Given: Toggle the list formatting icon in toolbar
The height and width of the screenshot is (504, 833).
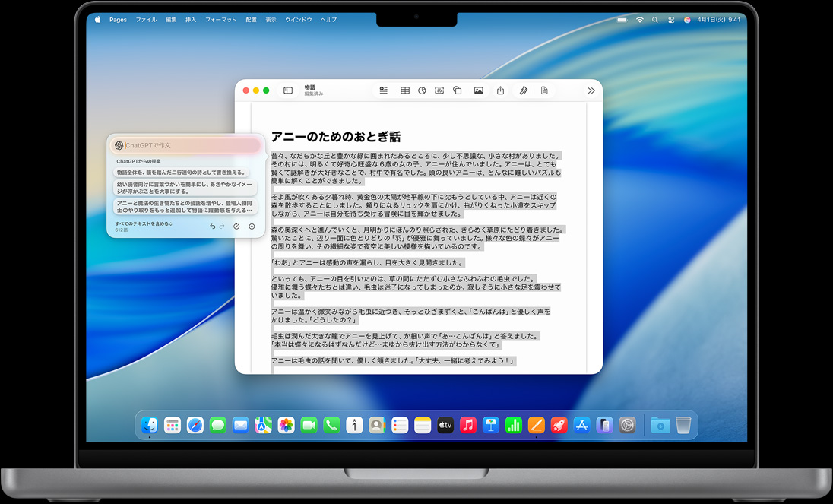Looking at the screenshot, I should 385,90.
